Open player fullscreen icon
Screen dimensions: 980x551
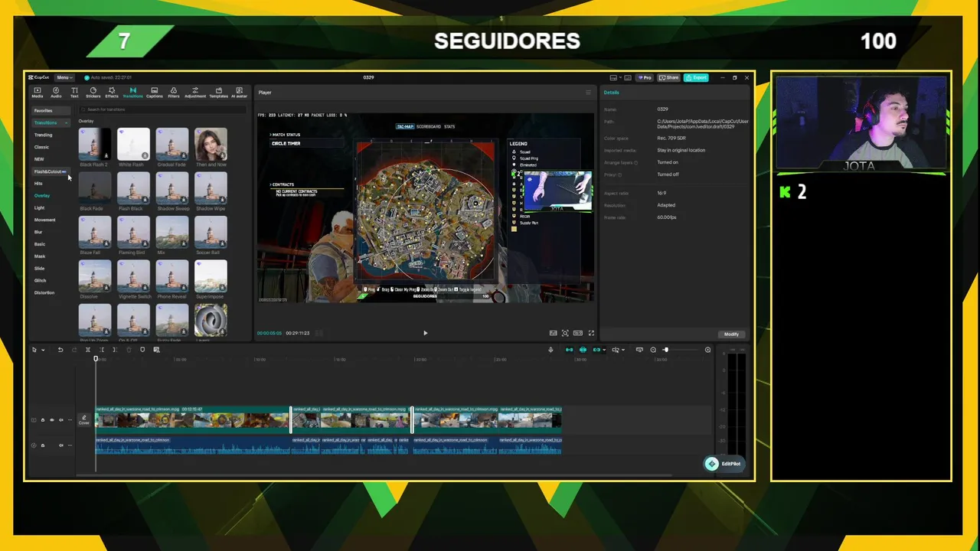[591, 333]
